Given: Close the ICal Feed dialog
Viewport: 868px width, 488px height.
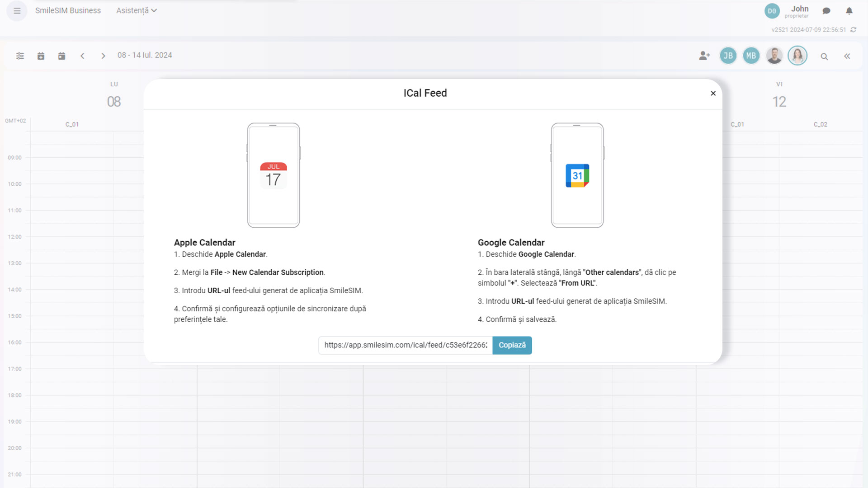Looking at the screenshot, I should pyautogui.click(x=713, y=94).
